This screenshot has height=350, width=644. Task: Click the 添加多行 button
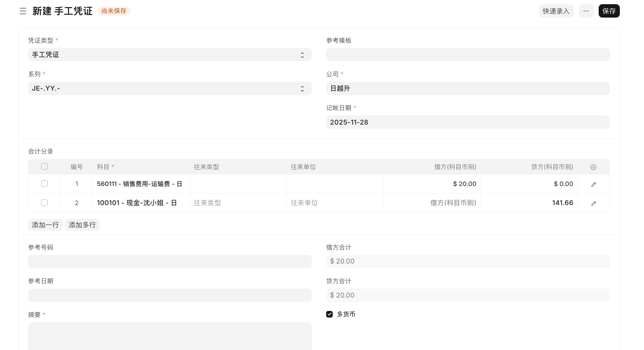coord(82,225)
